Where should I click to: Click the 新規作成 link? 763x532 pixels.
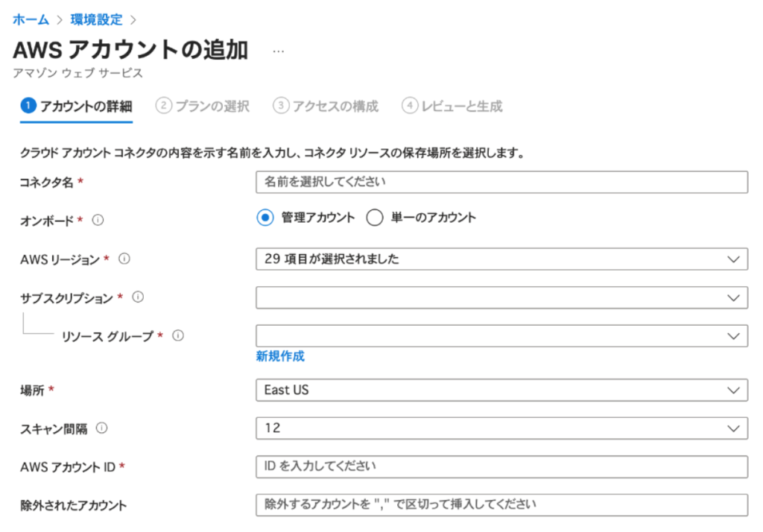point(280,356)
